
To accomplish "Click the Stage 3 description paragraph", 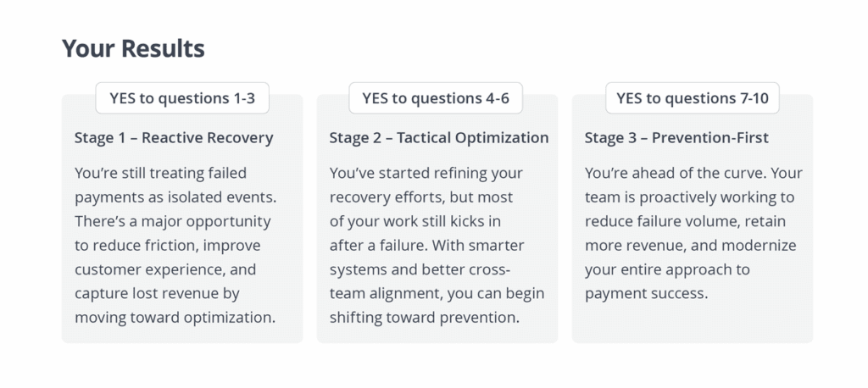I will [x=693, y=233].
